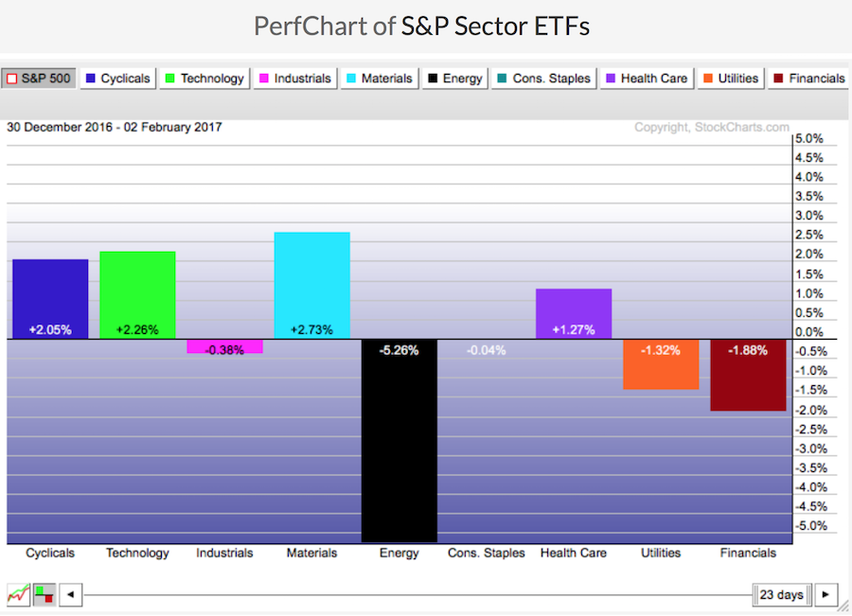Click the right arrow of the date slider

tap(826, 595)
